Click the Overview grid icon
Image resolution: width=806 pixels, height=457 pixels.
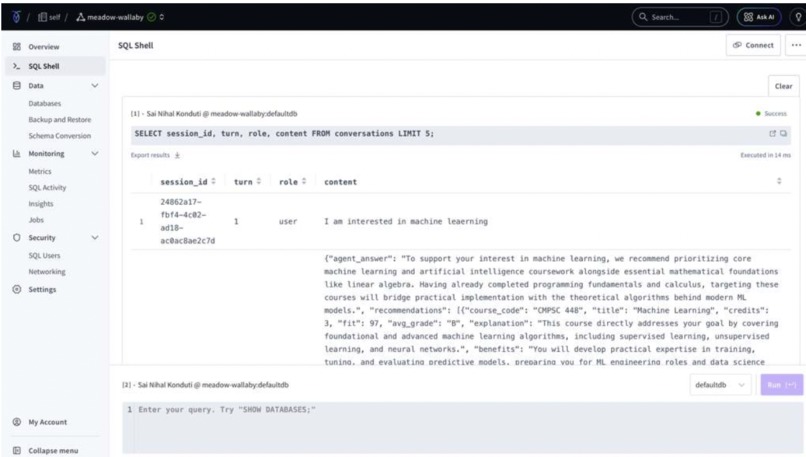tap(16, 47)
